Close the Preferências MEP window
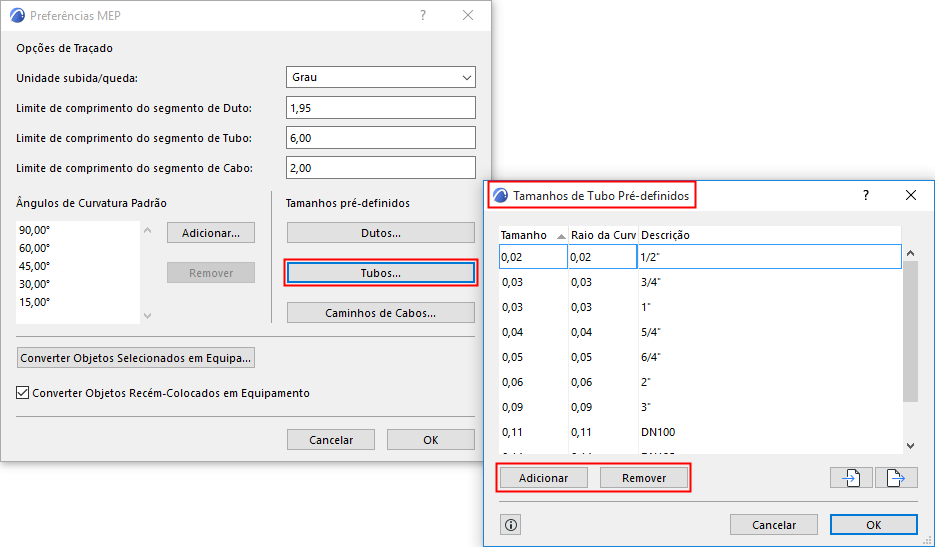The image size is (935, 547). (x=468, y=16)
